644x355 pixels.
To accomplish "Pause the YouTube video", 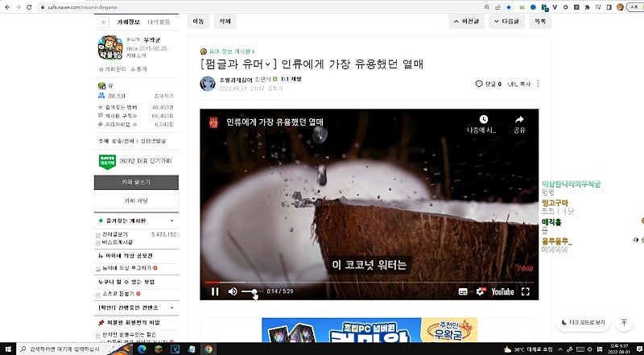I will point(214,291).
